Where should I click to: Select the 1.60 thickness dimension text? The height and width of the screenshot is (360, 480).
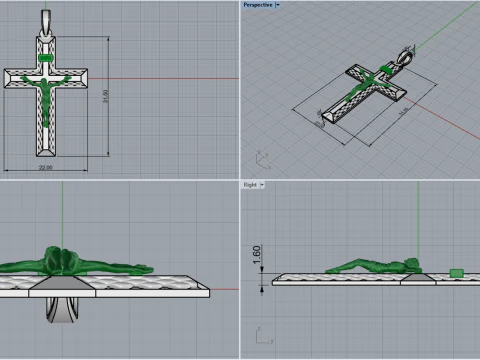pos(256,255)
